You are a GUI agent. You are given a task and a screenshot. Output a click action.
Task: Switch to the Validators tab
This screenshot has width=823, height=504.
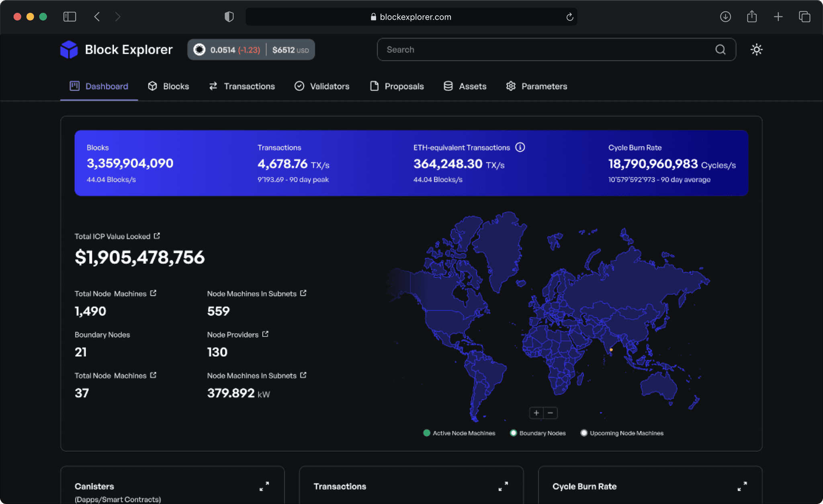point(322,86)
